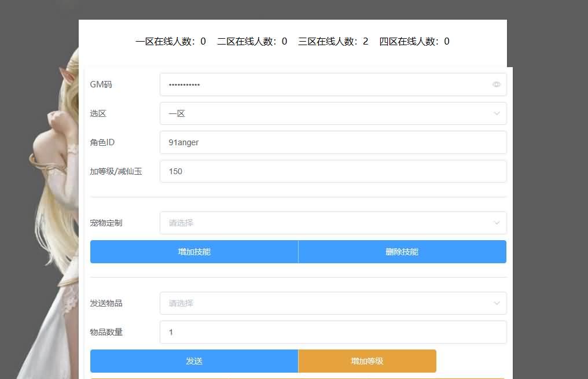The height and width of the screenshot is (379, 588).
Task: Focus the 角色ID field containing 91anger
Action: click(333, 142)
